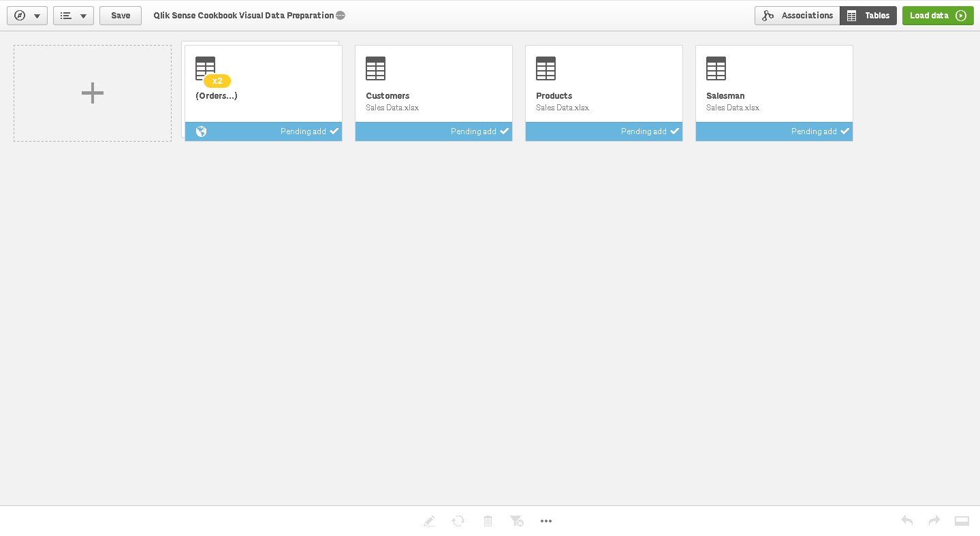Click the Load data button
Viewport: 980px width, 536px height.
pyautogui.click(x=938, y=16)
